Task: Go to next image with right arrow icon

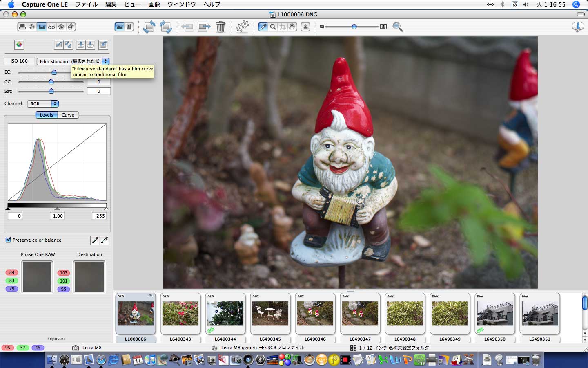Action: 204,27
